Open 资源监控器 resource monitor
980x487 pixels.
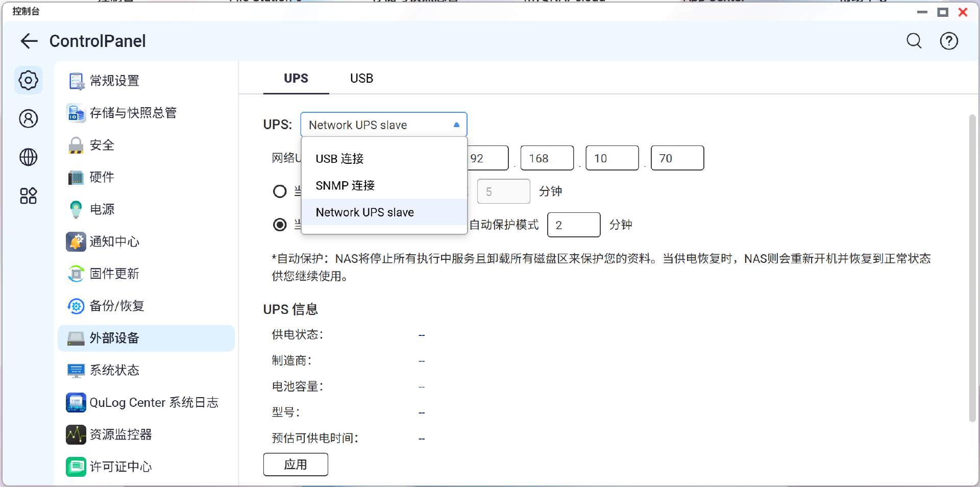point(146,434)
